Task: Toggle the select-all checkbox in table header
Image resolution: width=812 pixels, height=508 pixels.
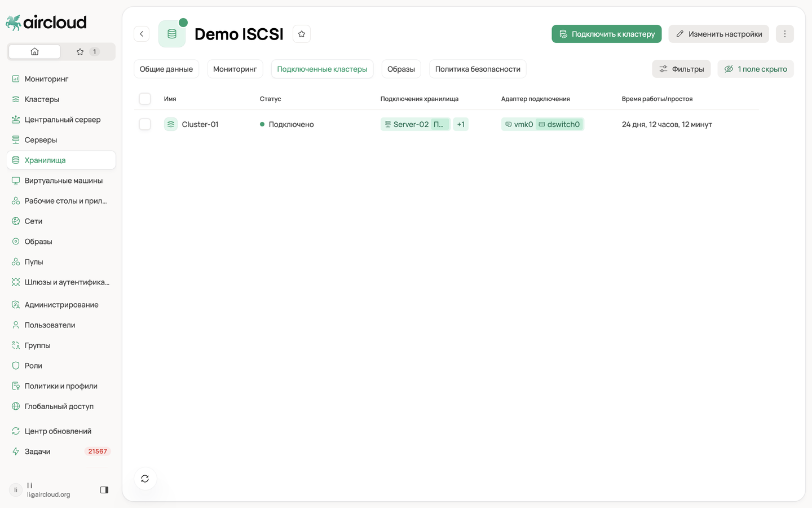Action: [145, 99]
